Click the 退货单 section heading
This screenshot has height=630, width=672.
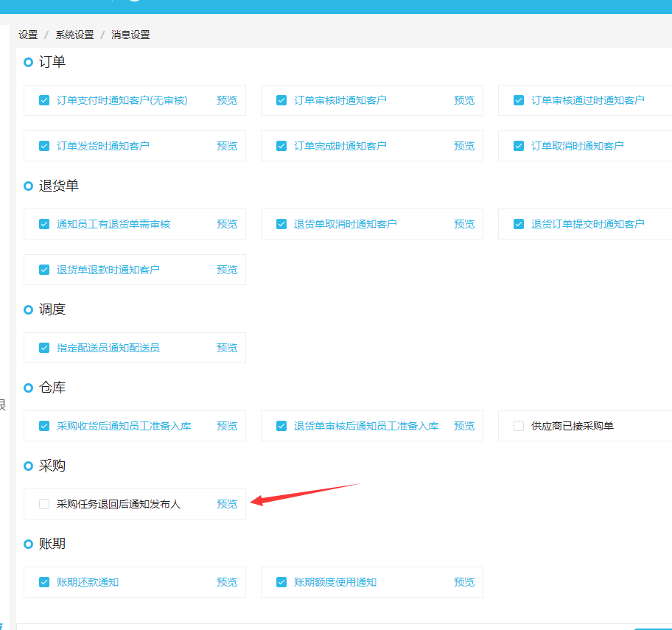pos(59,186)
